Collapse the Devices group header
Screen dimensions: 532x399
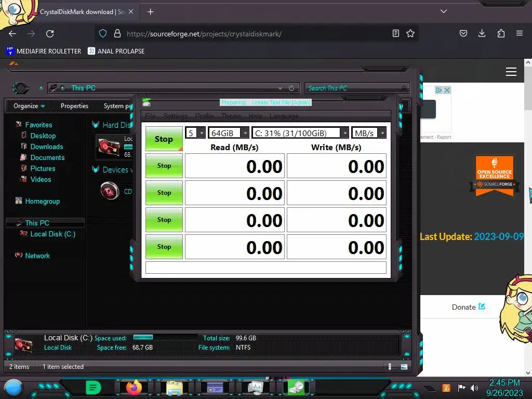click(96, 169)
